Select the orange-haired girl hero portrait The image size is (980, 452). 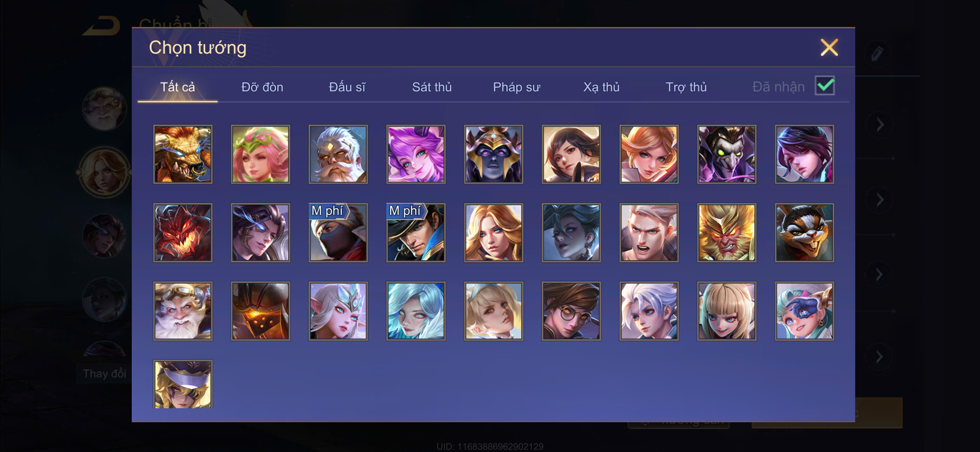(x=649, y=155)
